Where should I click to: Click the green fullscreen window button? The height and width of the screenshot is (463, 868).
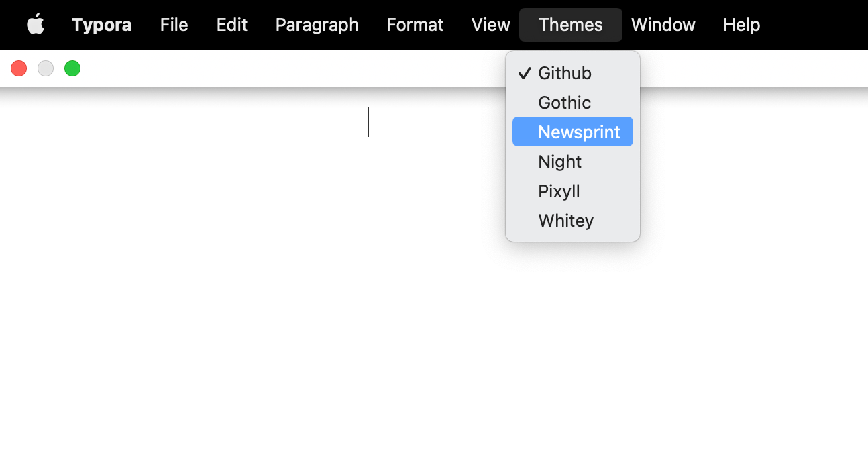pos(72,68)
